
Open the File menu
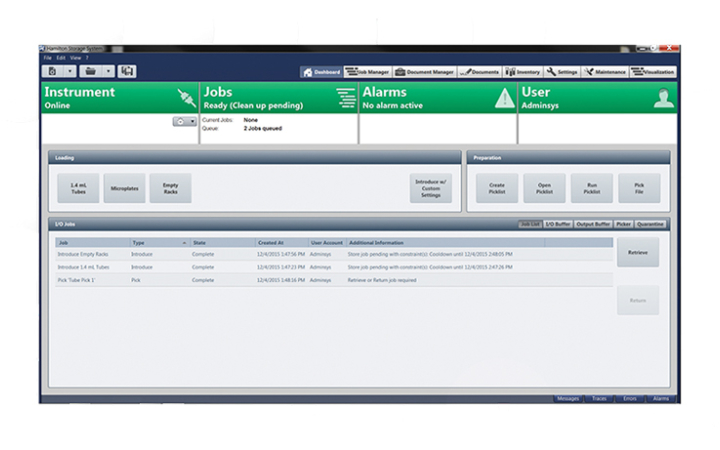(x=48, y=58)
